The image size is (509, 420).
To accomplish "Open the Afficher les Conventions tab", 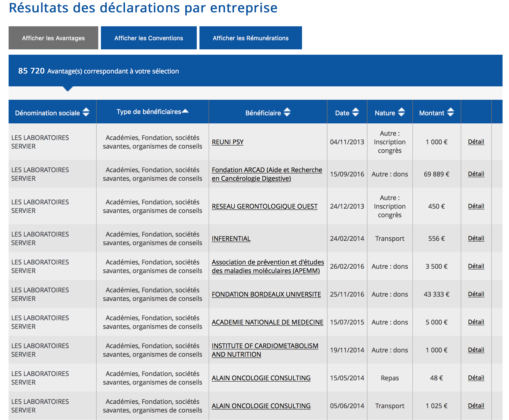I will (x=149, y=38).
